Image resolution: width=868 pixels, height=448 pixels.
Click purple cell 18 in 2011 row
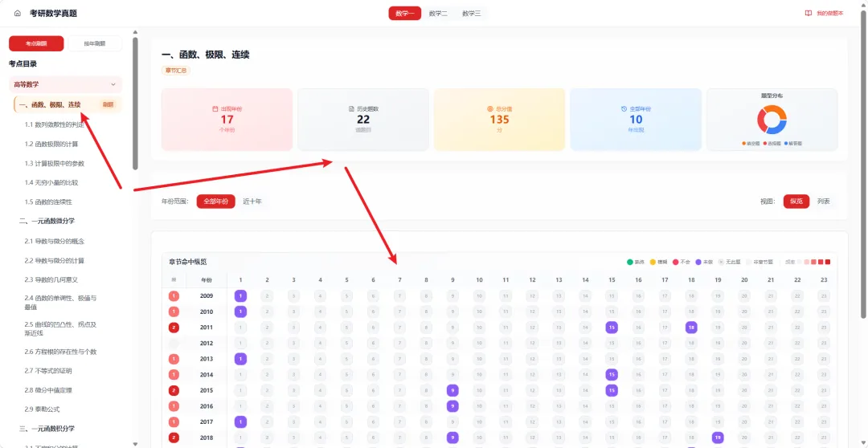(691, 328)
